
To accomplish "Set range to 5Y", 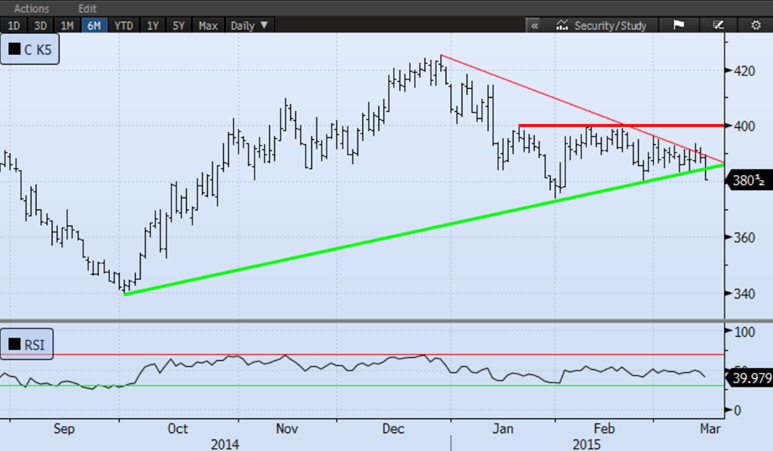I will (178, 25).
